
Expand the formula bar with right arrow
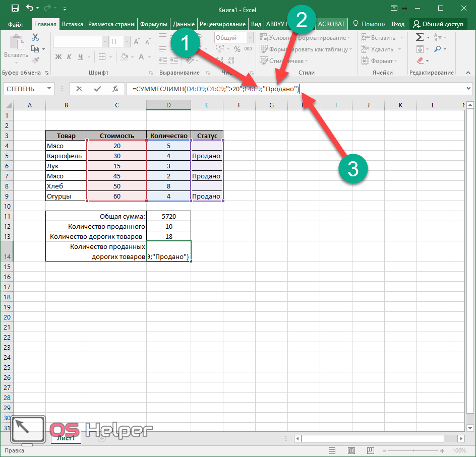pyautogui.click(x=469, y=89)
